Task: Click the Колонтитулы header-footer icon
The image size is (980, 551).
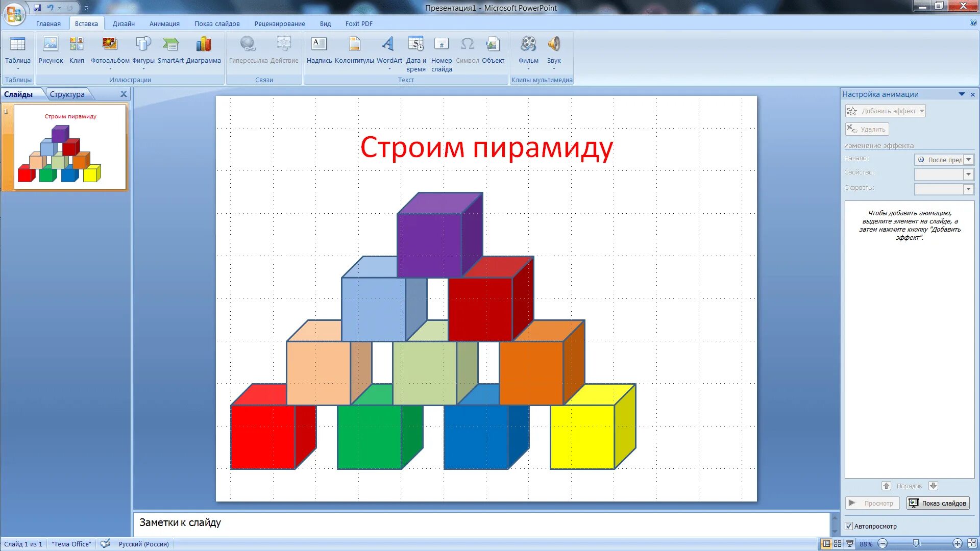Action: [x=354, y=45]
